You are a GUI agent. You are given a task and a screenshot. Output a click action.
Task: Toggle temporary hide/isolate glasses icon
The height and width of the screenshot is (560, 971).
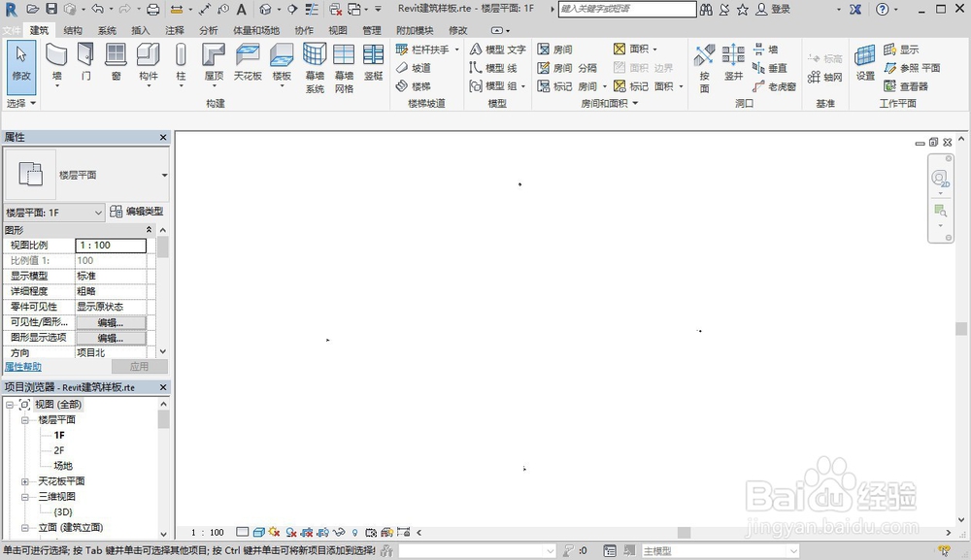point(339,532)
